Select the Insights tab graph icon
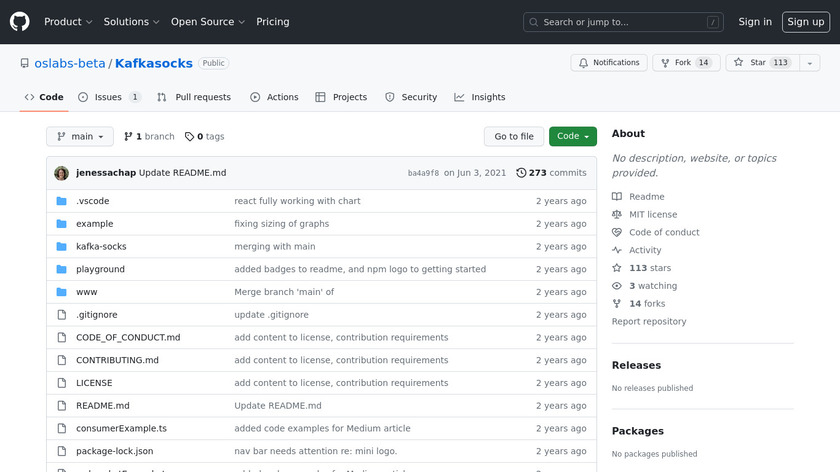 pyautogui.click(x=459, y=97)
